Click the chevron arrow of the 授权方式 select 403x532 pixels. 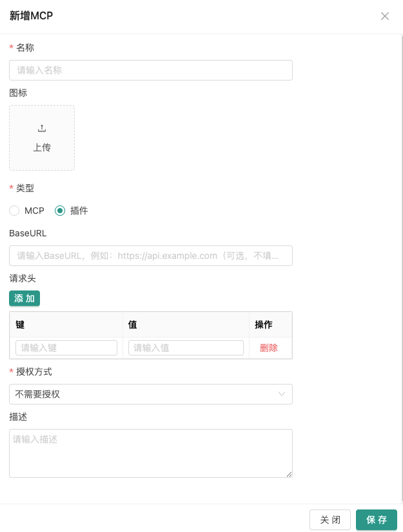(x=282, y=394)
